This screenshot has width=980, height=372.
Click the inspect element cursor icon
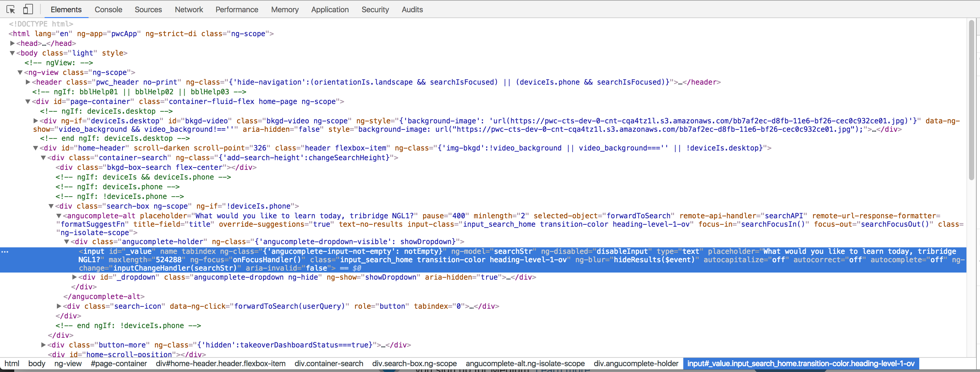(x=11, y=9)
